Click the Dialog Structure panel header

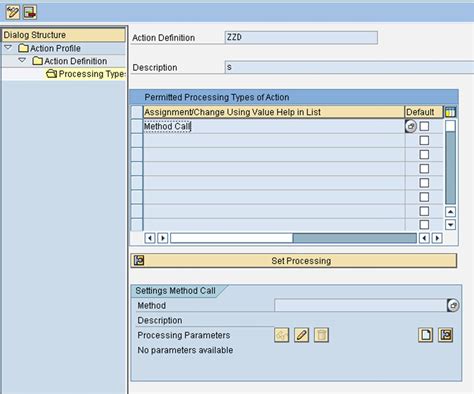click(x=64, y=35)
